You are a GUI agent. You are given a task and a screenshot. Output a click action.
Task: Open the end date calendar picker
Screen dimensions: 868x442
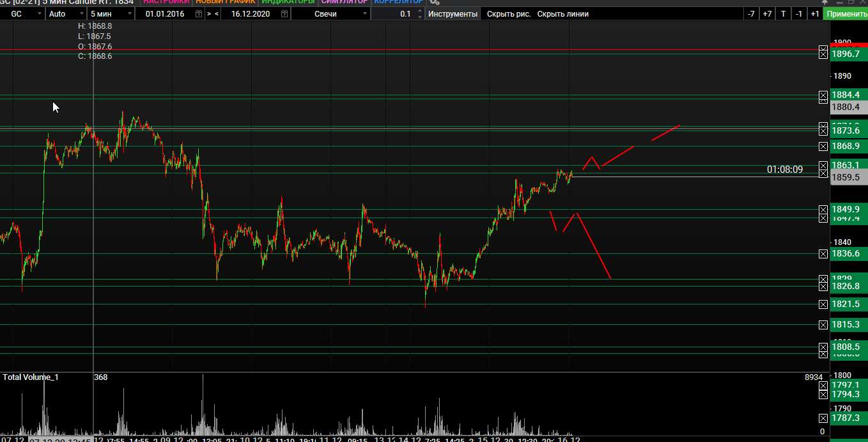click(284, 13)
